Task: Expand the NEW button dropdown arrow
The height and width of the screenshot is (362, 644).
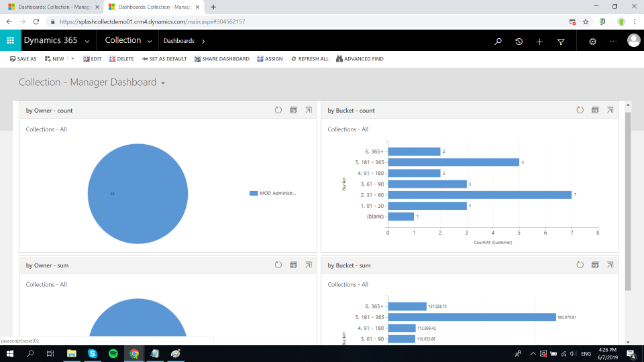Action: tap(72, 59)
